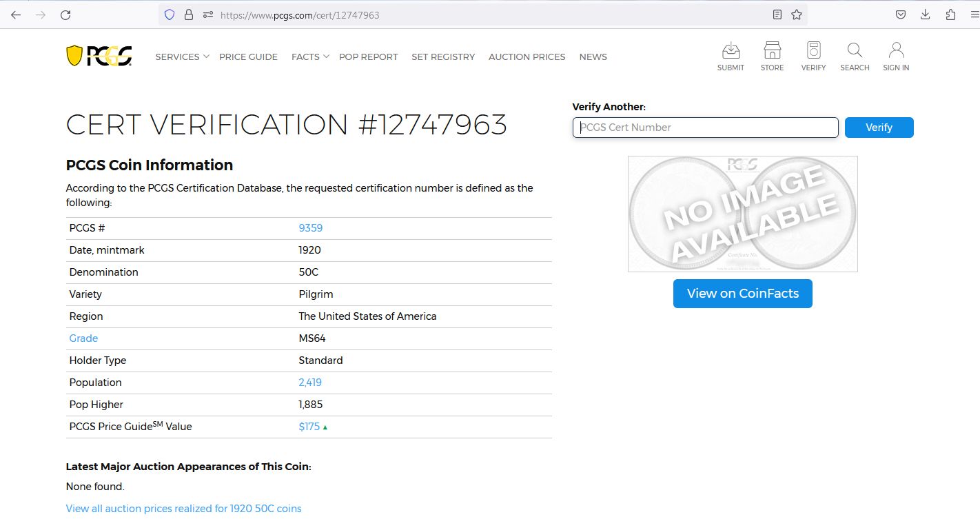Open browser extensions menu
Image resolution: width=980 pixels, height=528 pixels.
point(950,14)
